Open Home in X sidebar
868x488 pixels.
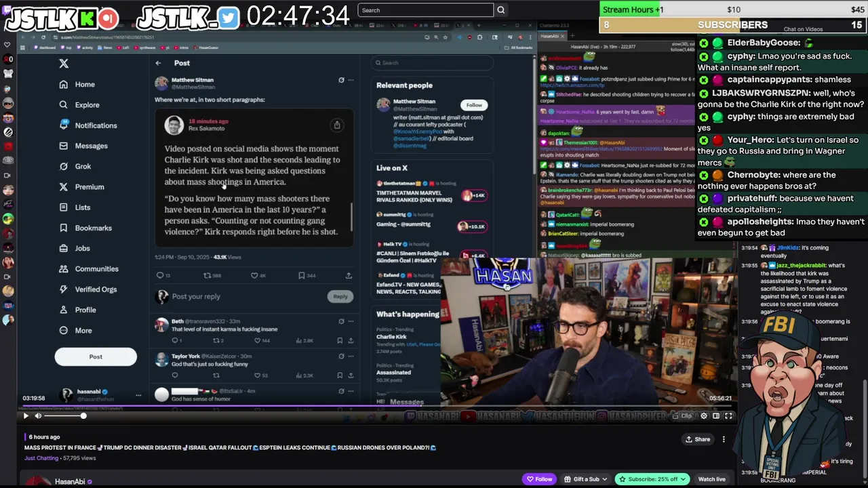click(x=77, y=84)
